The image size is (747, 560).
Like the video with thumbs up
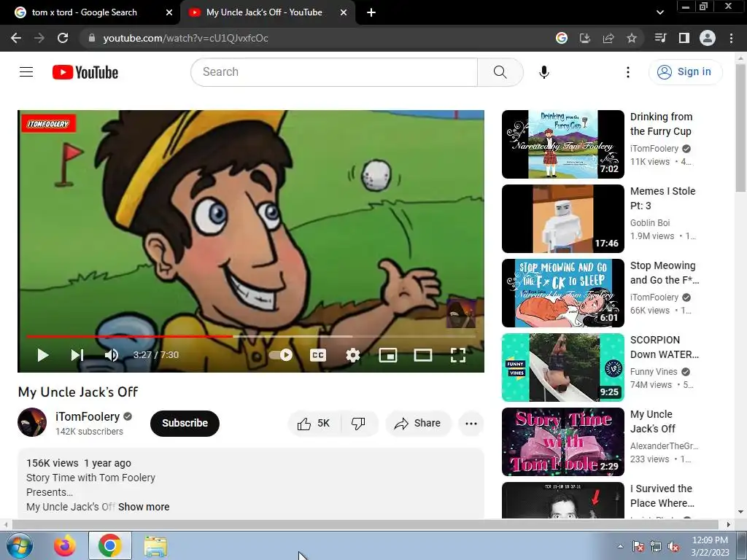click(314, 424)
